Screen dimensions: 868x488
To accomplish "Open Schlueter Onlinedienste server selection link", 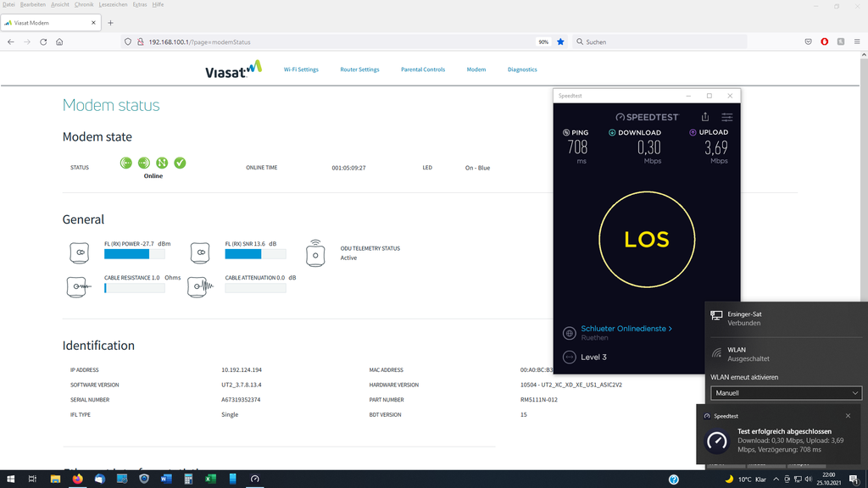I will (626, 329).
